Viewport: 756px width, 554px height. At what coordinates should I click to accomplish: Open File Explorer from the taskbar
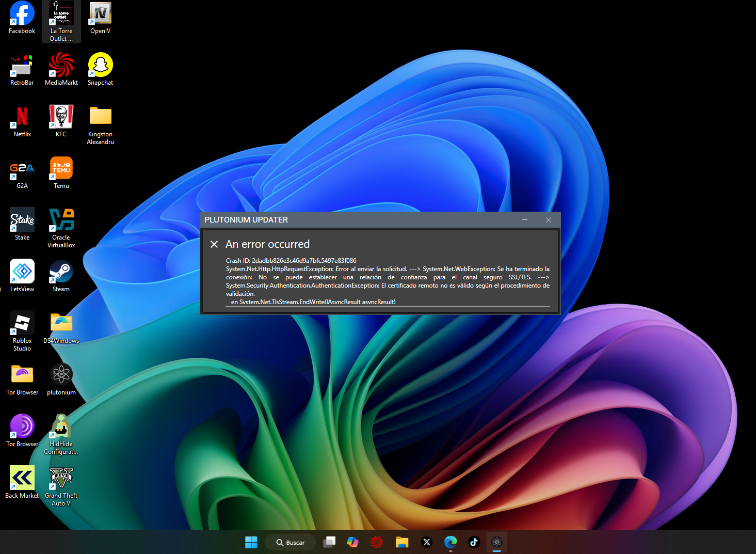(x=402, y=542)
